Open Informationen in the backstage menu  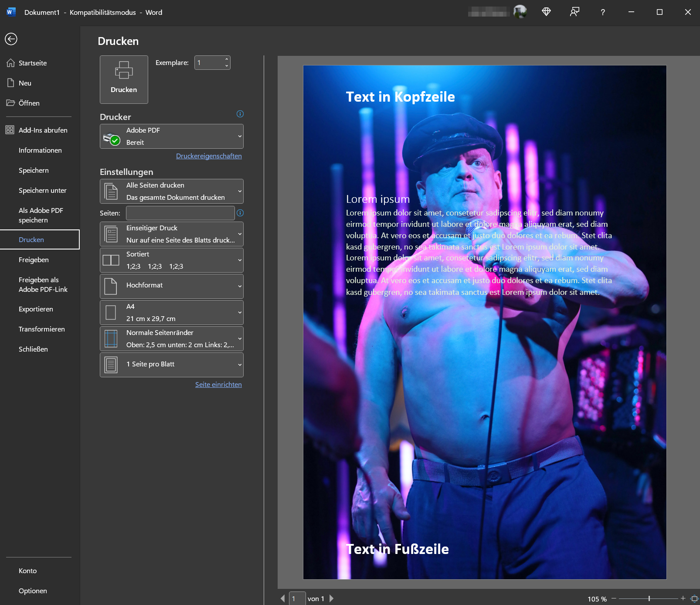click(x=40, y=150)
